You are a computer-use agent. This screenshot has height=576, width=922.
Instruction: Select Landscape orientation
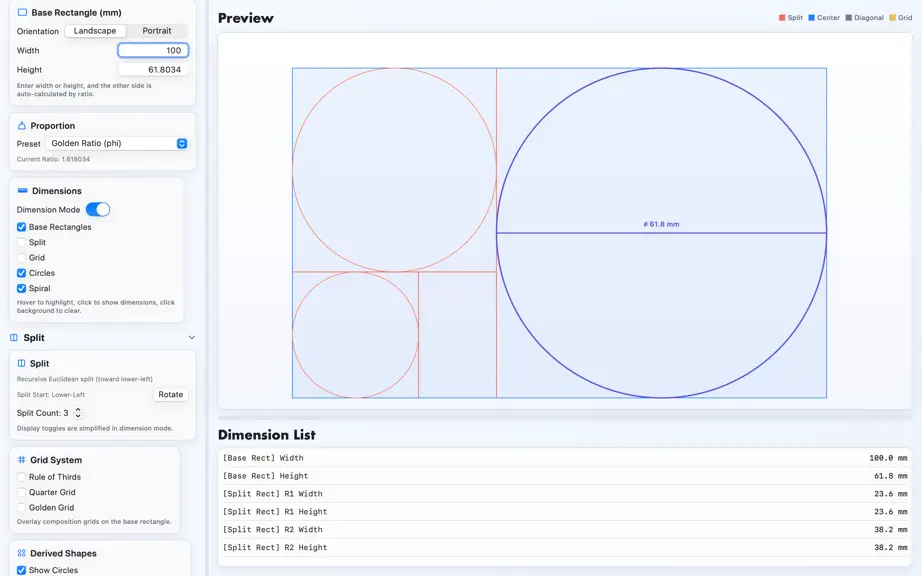[x=95, y=31]
